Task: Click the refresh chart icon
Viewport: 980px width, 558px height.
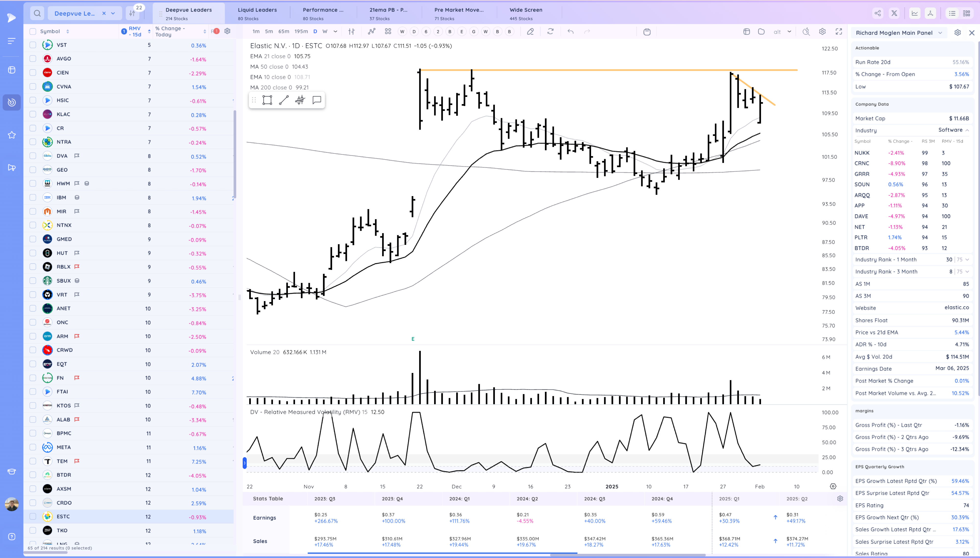Action: pos(550,31)
